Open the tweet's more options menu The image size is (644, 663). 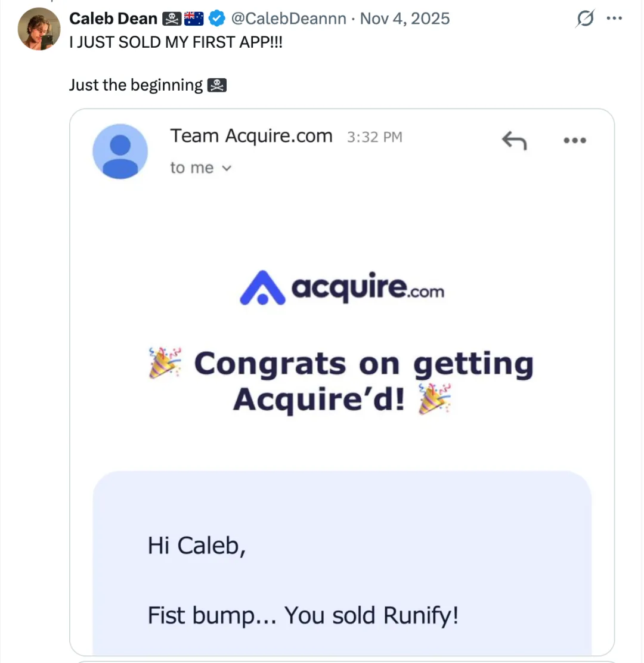[614, 18]
